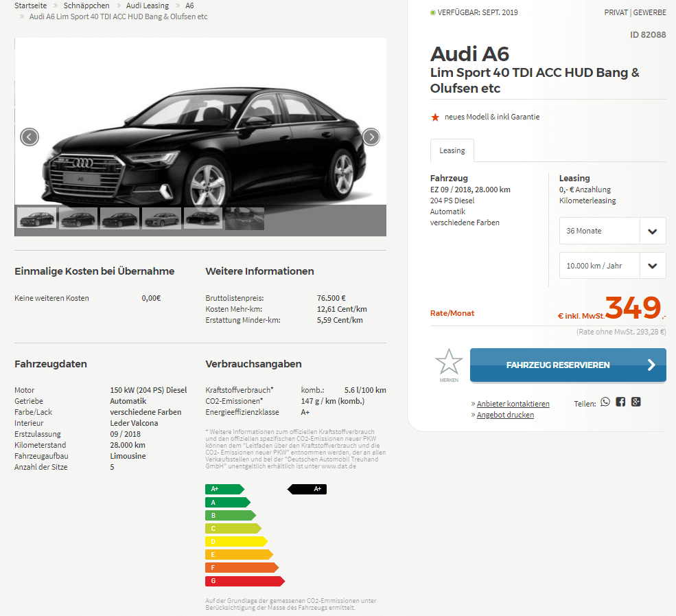Save the offer with the Merken star
Viewport: 676px width, 616px height.
coord(449,365)
